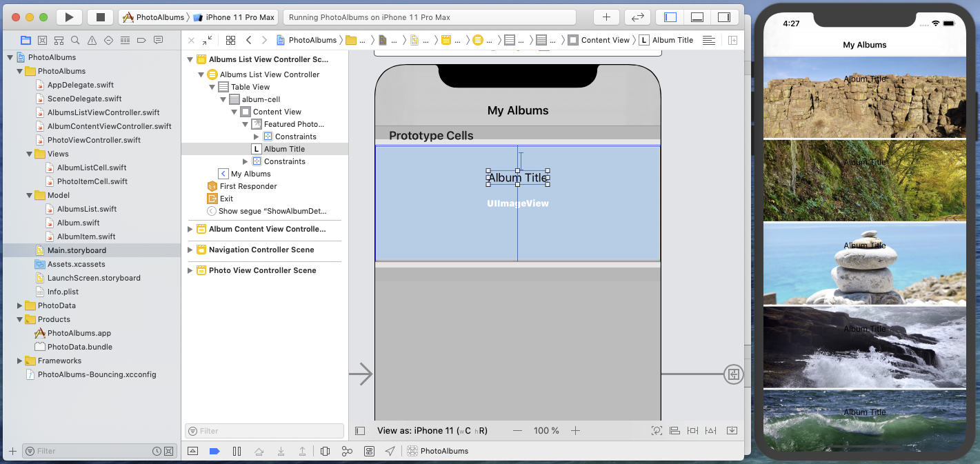
Task: Click the Update Frames button
Action: click(657, 431)
